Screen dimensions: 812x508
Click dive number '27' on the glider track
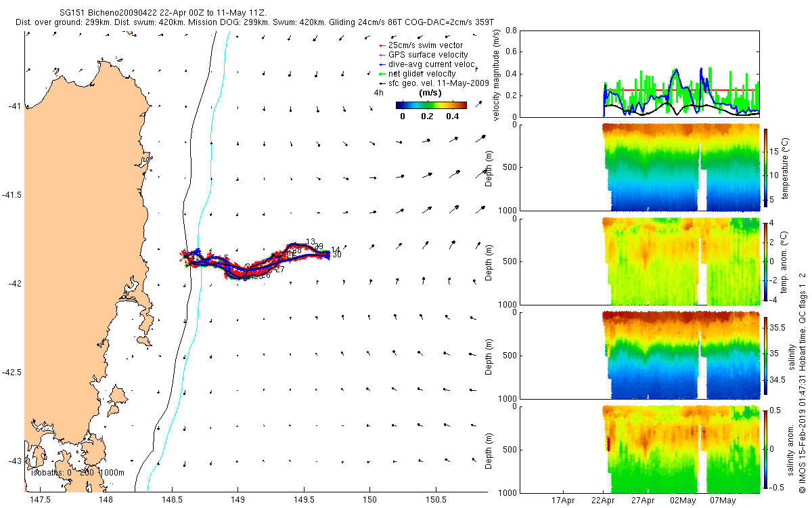(x=279, y=270)
